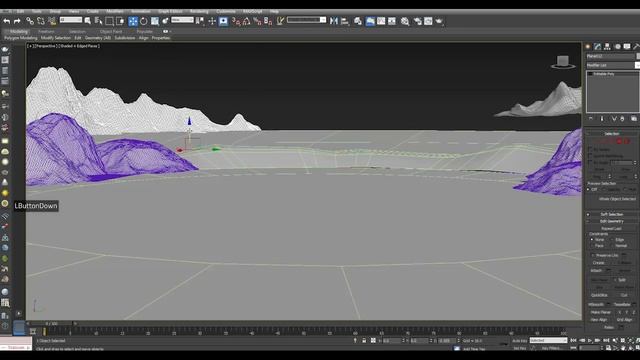
Task: Open the Material Editor
Action: coord(404,21)
